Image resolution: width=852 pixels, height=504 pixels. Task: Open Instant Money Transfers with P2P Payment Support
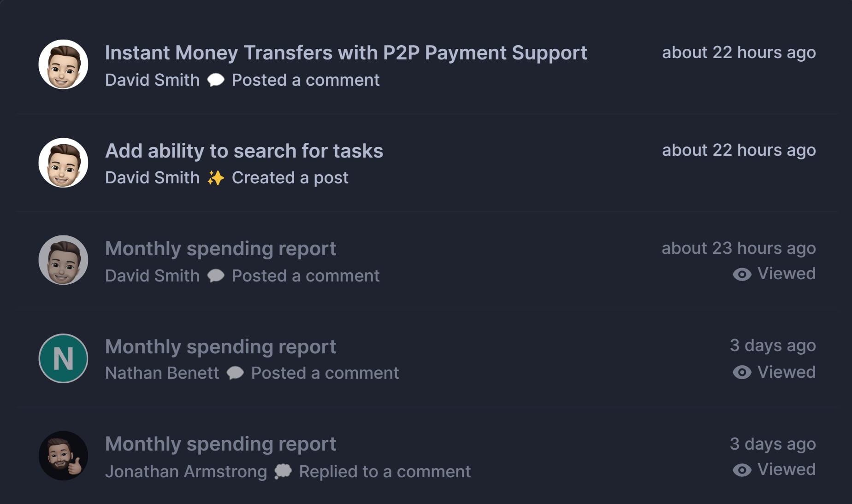(x=346, y=53)
